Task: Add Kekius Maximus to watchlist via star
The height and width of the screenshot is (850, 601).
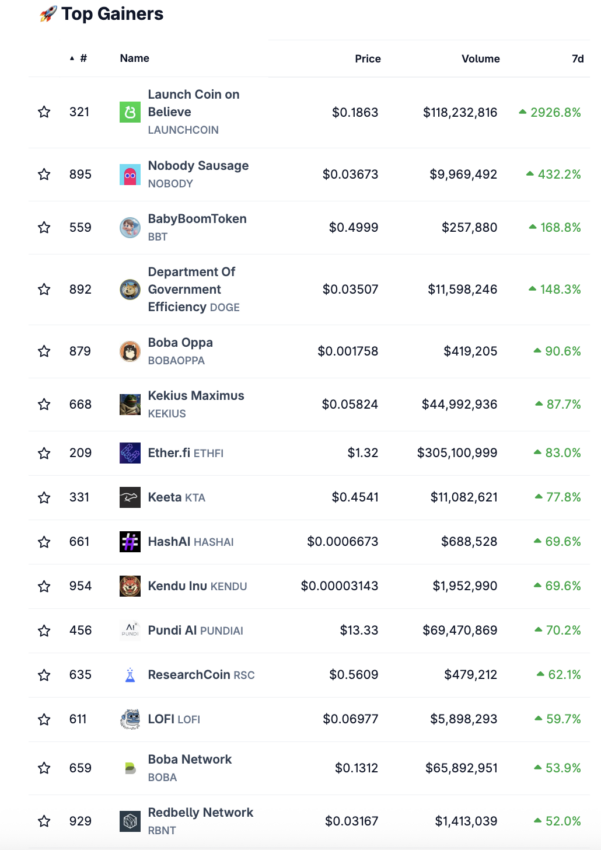Action: (44, 404)
